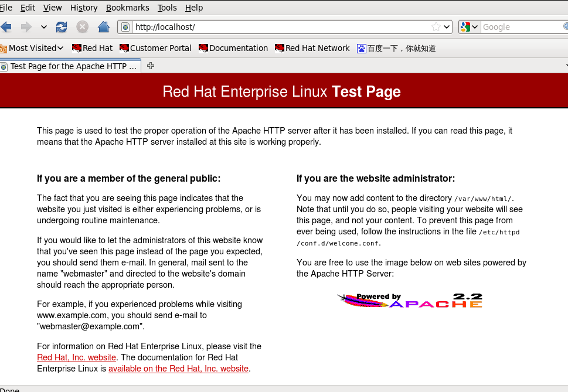This screenshot has height=392, width=568.
Task: Select the Test Page for the Apache HTTP tab
Action: 70,66
